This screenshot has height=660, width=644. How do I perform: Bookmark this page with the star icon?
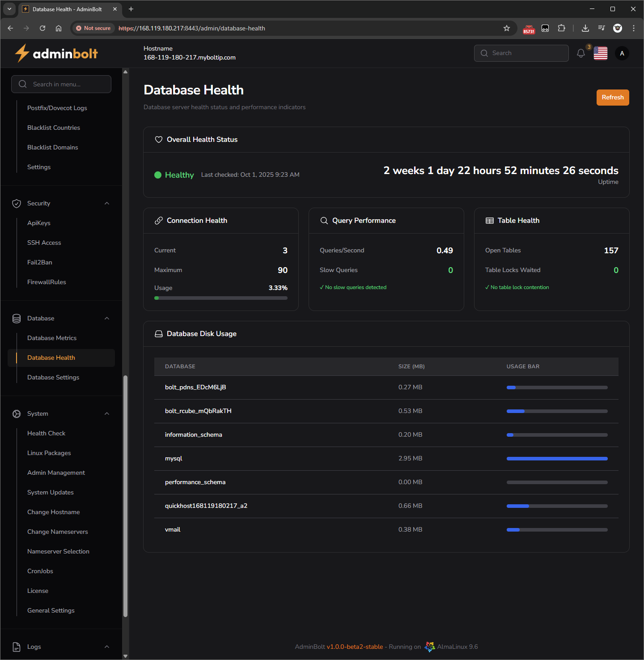tap(506, 28)
